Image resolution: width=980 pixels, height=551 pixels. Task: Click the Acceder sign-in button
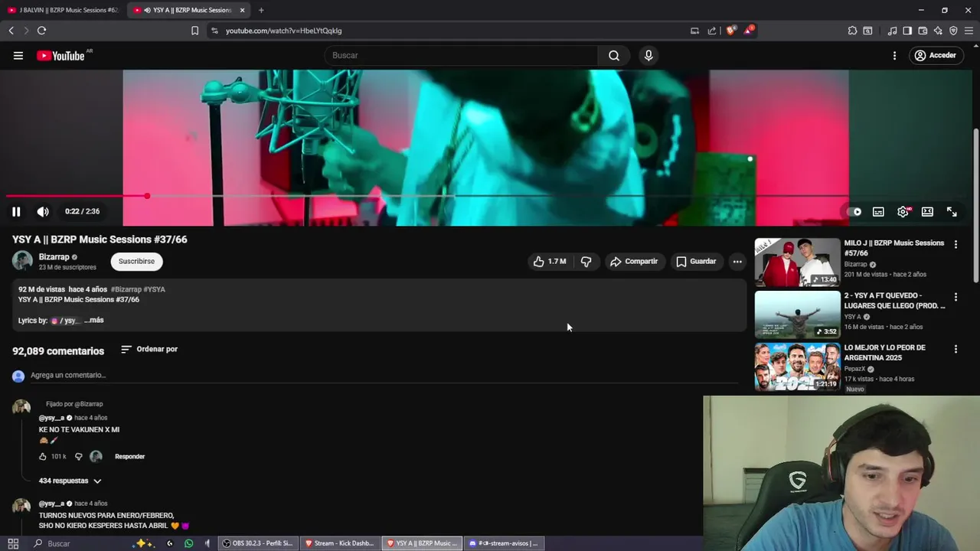tap(935, 55)
